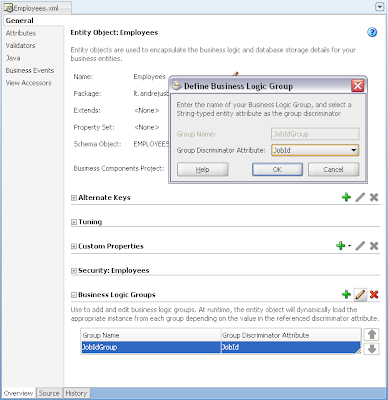388x400 pixels.
Task: Remove the selected custom property
Action: coord(374,246)
